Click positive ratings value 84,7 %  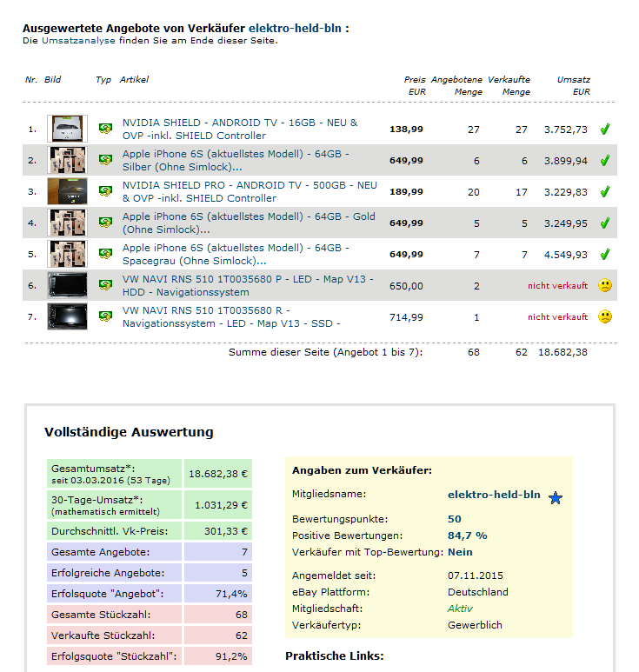pyautogui.click(x=468, y=536)
